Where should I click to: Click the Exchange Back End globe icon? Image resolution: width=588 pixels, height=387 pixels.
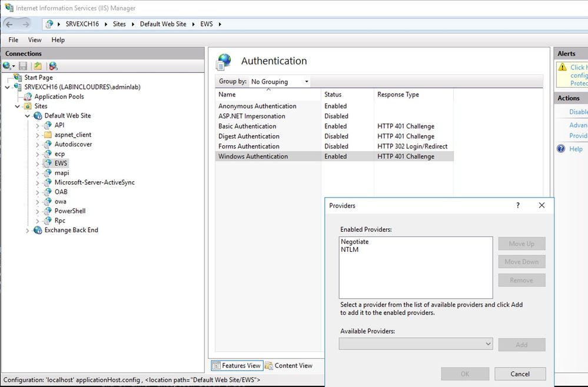(x=38, y=230)
